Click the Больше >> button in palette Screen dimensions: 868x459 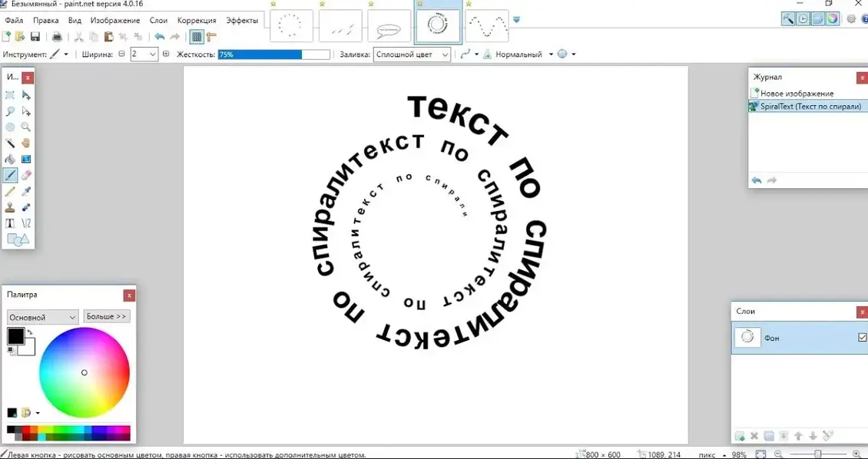coord(106,316)
